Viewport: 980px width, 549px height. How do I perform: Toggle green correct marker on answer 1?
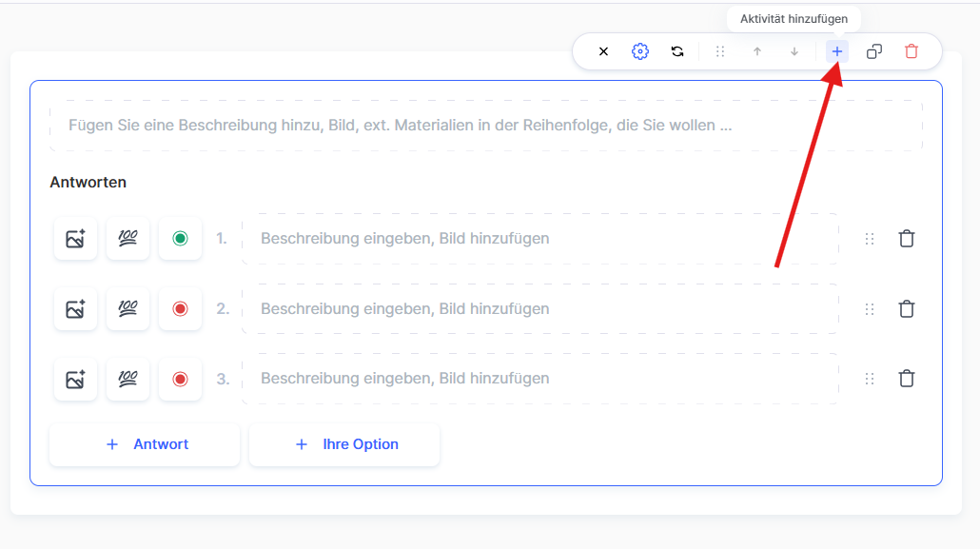[180, 239]
